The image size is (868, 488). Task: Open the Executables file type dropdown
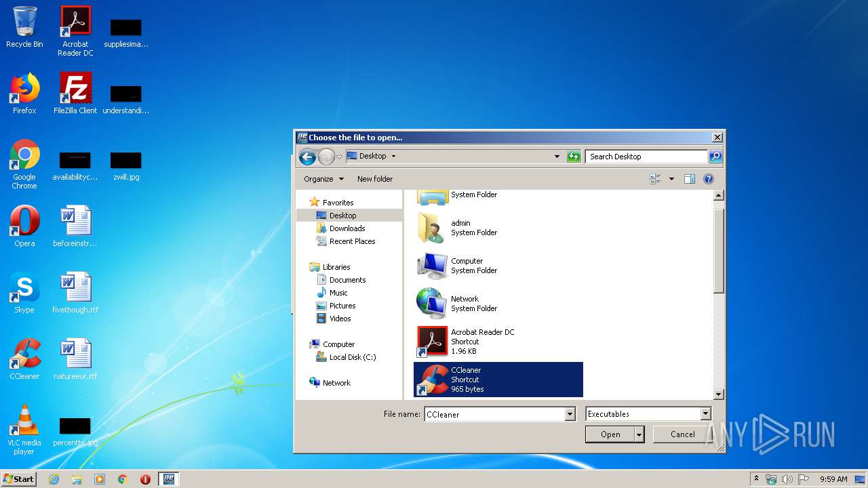648,414
